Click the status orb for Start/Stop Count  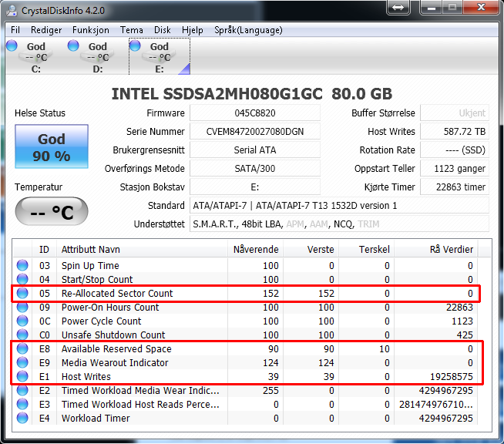point(22,279)
